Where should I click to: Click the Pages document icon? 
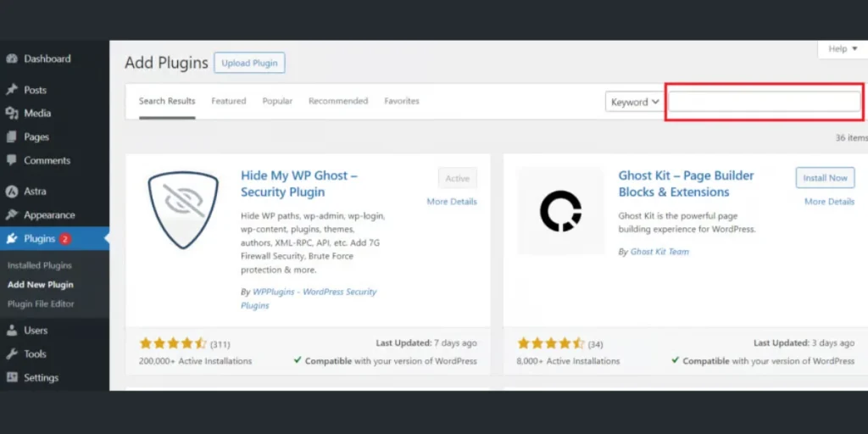point(12,136)
